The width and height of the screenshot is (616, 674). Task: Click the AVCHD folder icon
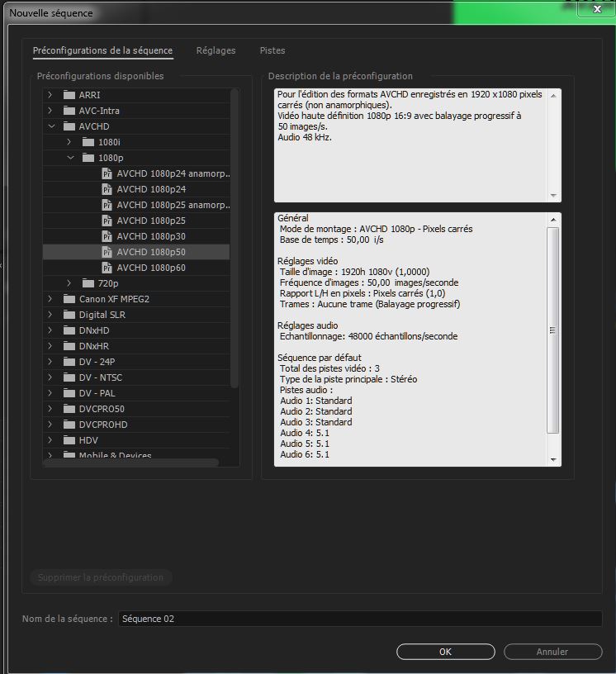(x=69, y=126)
